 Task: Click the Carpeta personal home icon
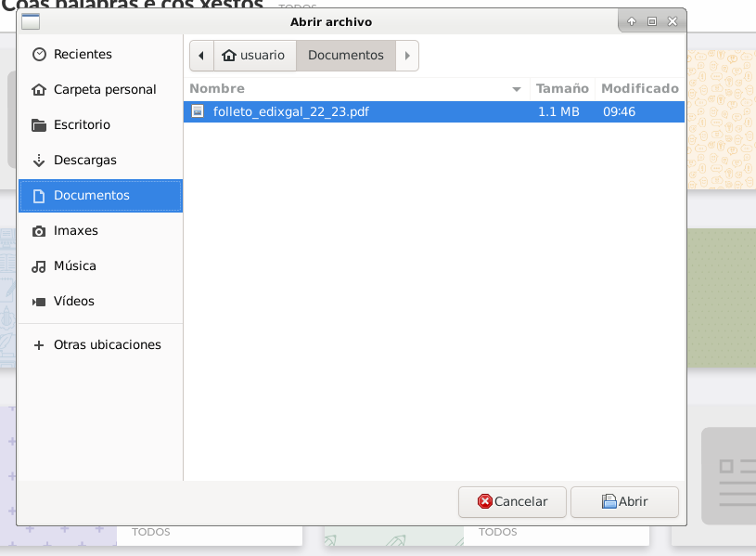click(39, 90)
